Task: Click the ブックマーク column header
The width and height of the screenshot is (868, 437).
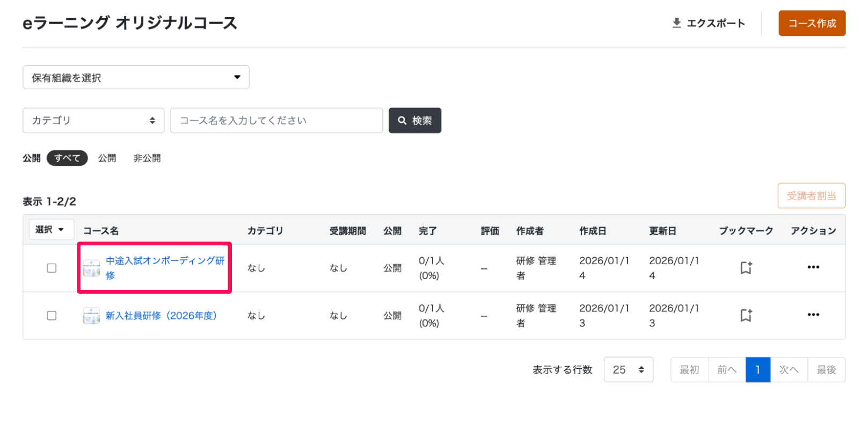Action: pos(746,231)
